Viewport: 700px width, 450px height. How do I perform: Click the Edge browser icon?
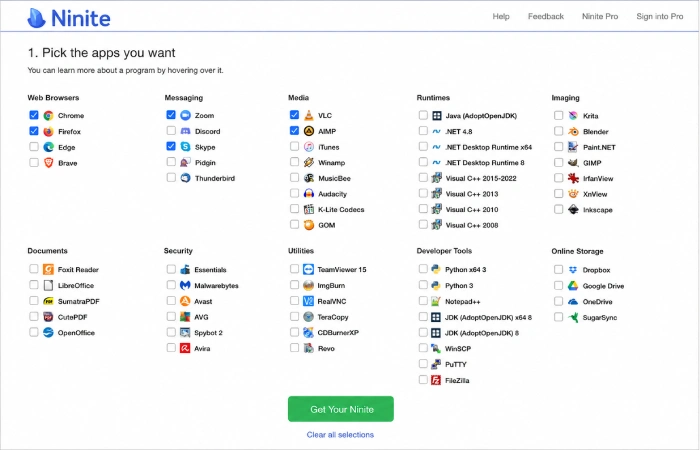(48, 147)
